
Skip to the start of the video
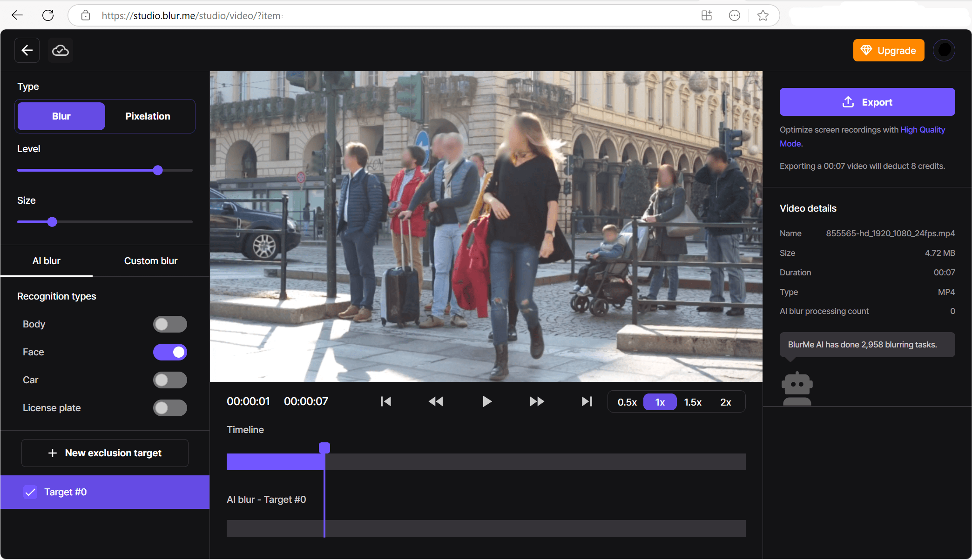pos(385,401)
